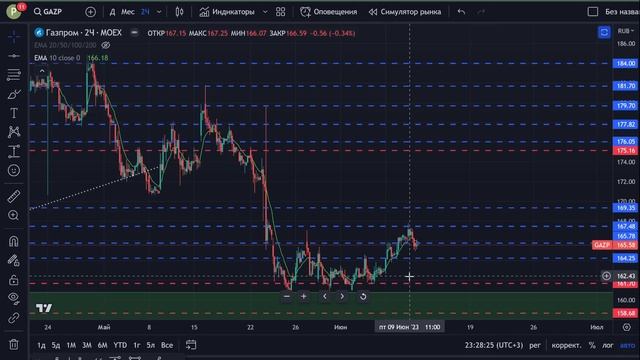
Task: Zoom out chart with minus button
Action: (x=287, y=296)
